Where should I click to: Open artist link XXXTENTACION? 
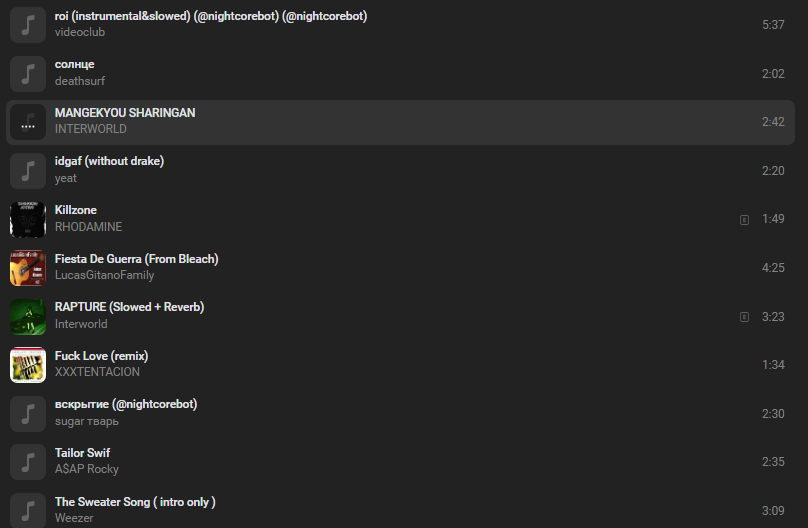(x=97, y=372)
